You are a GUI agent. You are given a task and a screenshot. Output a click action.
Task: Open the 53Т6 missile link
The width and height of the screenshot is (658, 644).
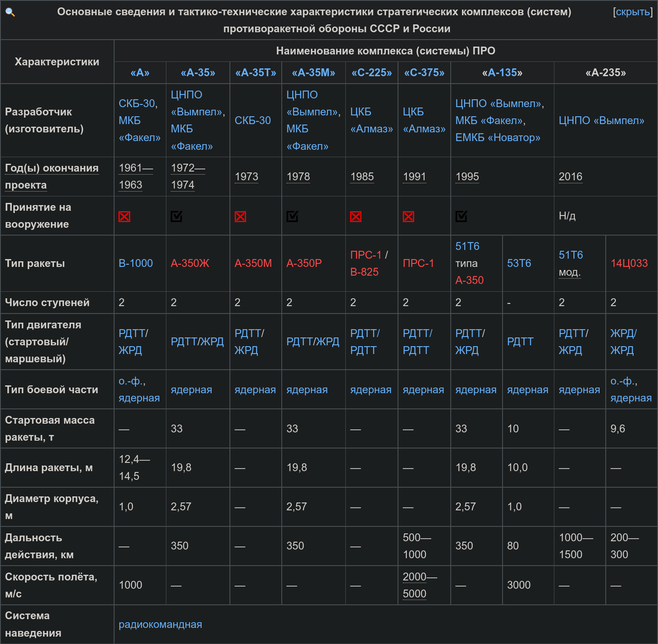[519, 263]
